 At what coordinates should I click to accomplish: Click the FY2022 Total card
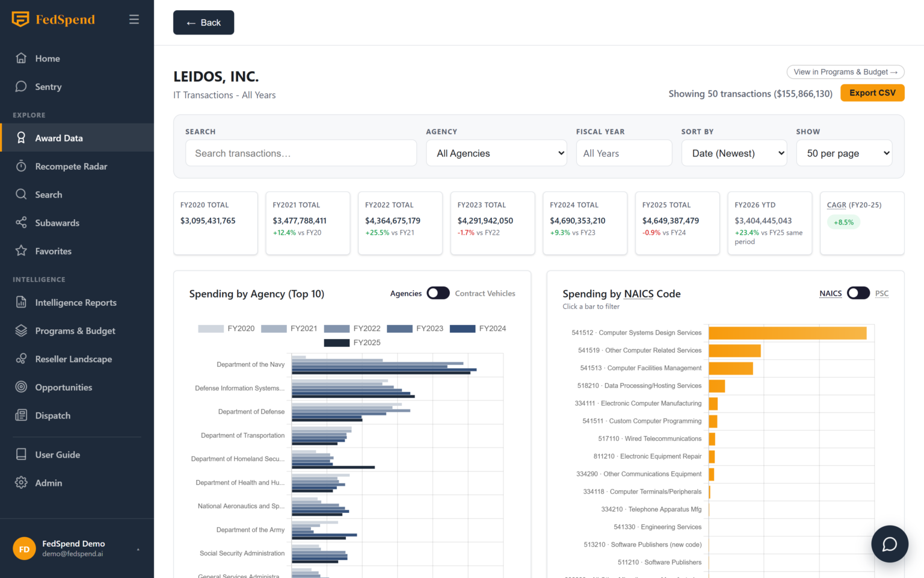point(400,223)
